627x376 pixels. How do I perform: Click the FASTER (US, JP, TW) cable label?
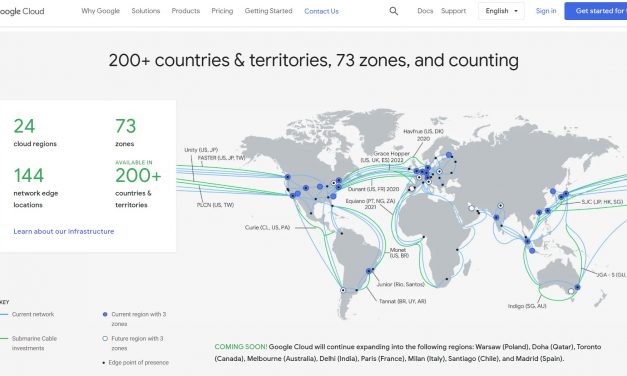coord(221,158)
